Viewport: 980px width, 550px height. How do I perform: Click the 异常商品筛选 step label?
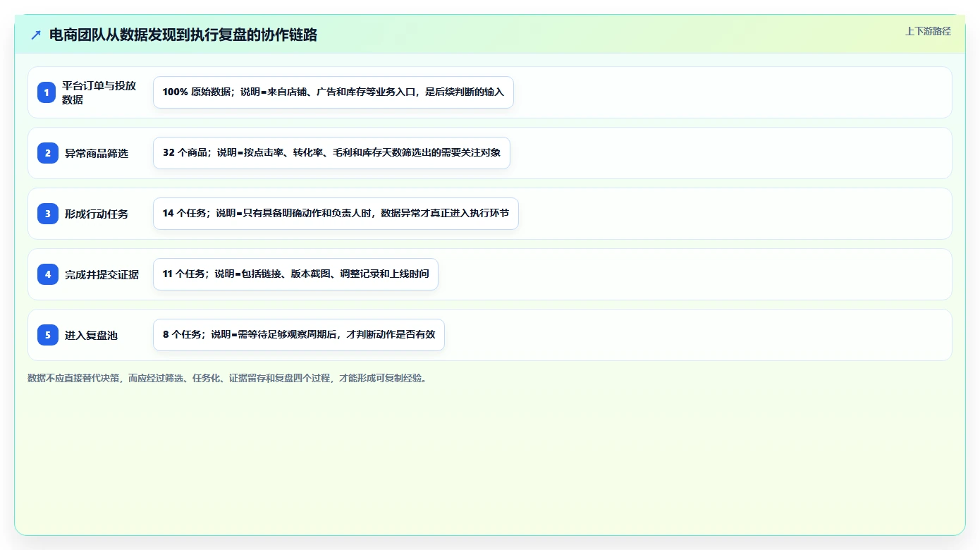97,153
